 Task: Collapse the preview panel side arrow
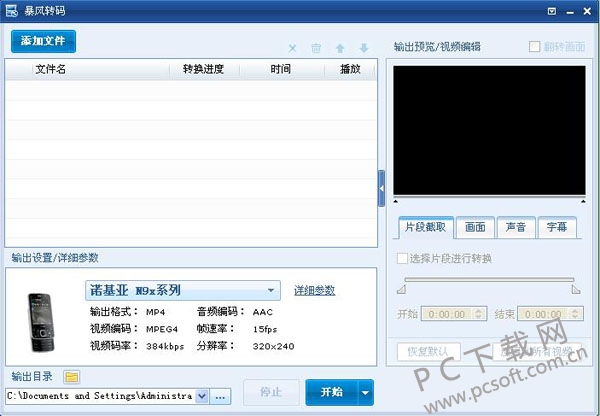pos(381,189)
